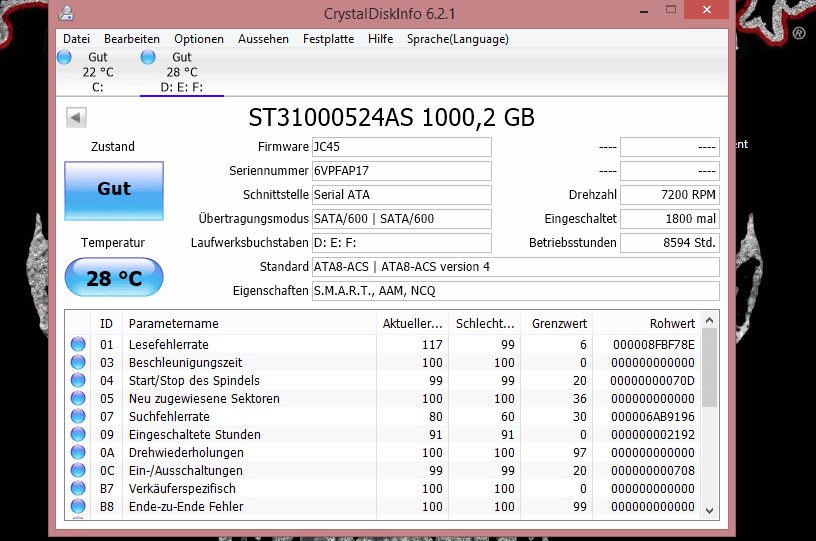The width and height of the screenshot is (816, 541).
Task: Close the CrystalDiskInfo window
Action: pyautogui.click(x=706, y=9)
